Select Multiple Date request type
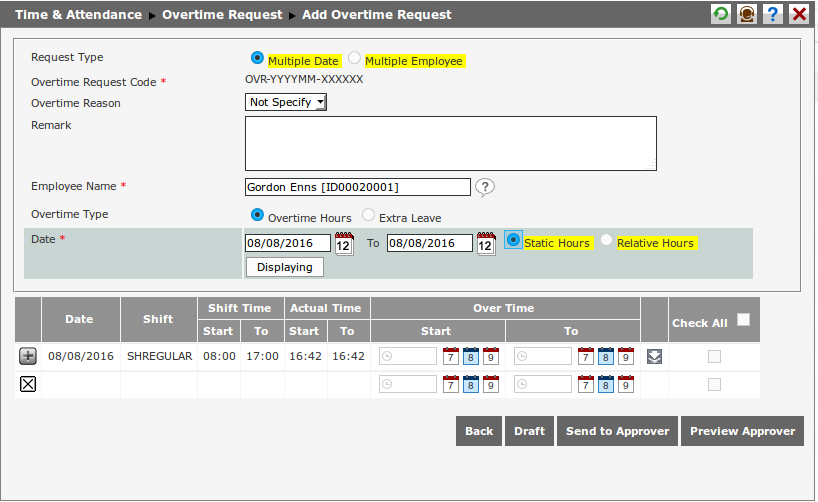The width and height of the screenshot is (818, 502). point(257,58)
